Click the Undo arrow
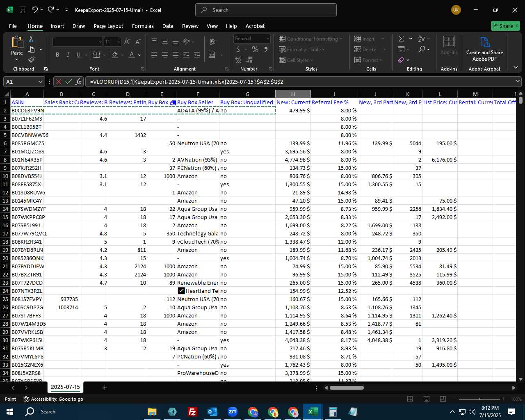Screen dimensions: 525x420 (35, 10)
